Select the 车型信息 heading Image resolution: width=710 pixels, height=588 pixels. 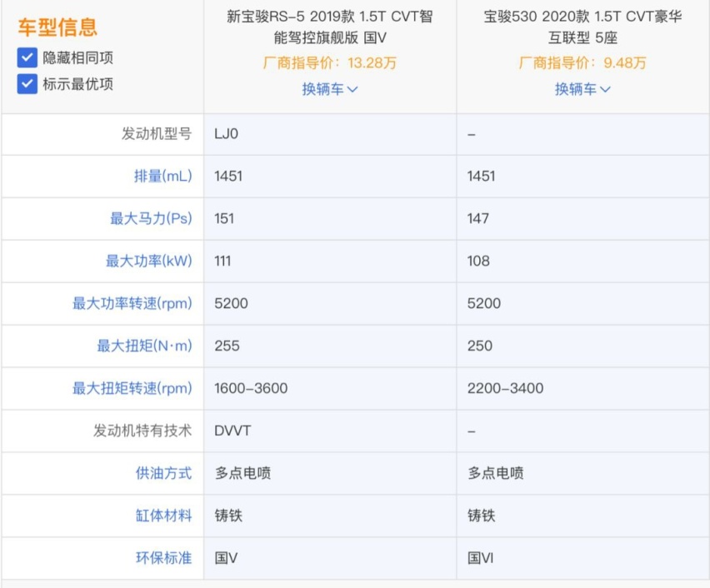(x=57, y=27)
